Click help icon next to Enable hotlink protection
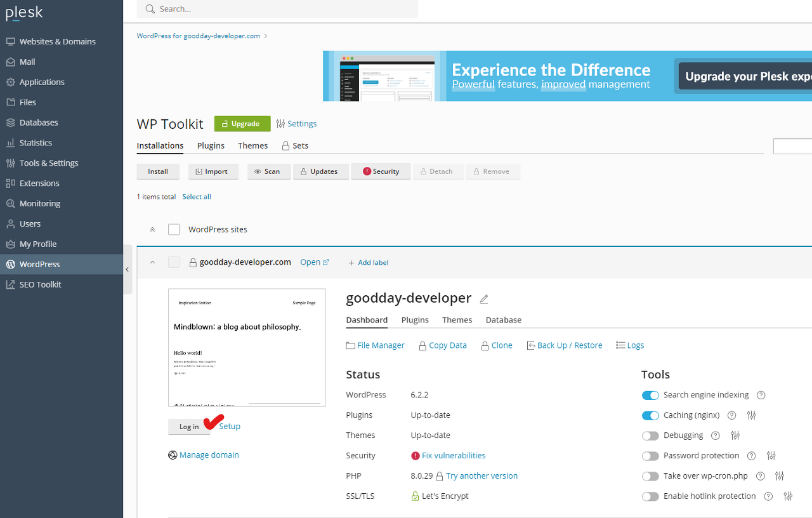Screen dimensions: 812x518 click(768, 496)
